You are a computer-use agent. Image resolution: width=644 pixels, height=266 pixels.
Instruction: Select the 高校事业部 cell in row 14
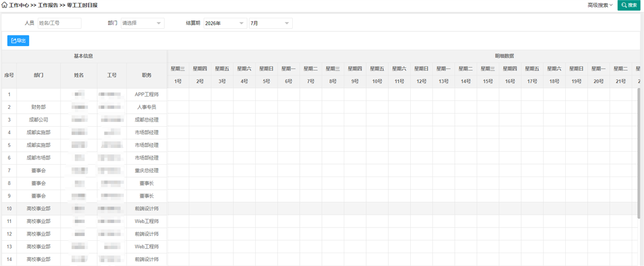click(39, 260)
